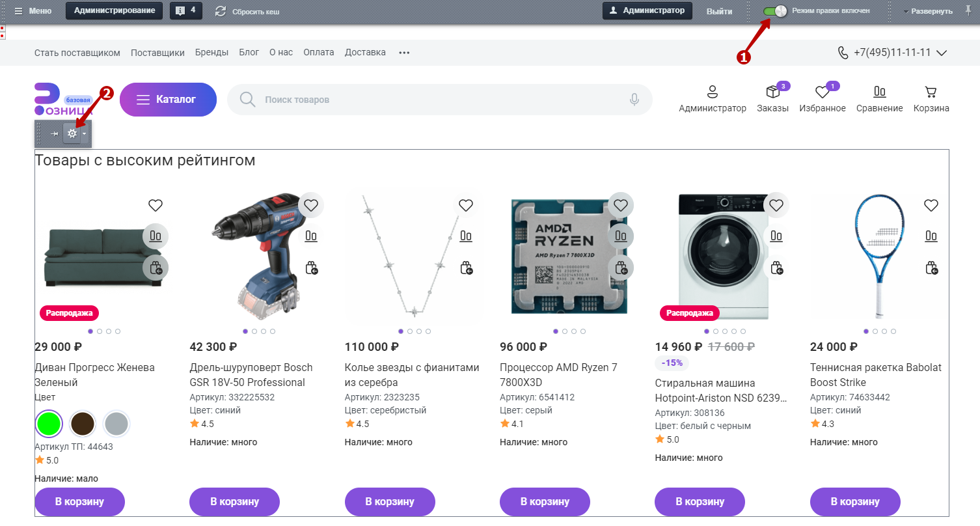
Task: Click the Розница site logo
Action: [63, 100]
